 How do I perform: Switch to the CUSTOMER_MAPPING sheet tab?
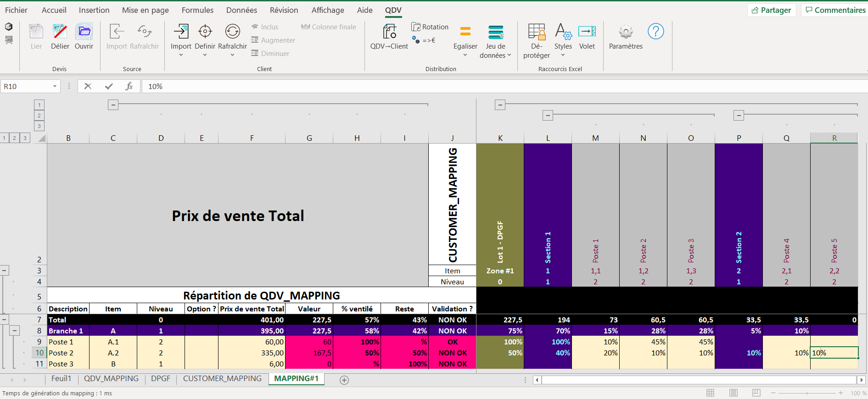coord(222,379)
